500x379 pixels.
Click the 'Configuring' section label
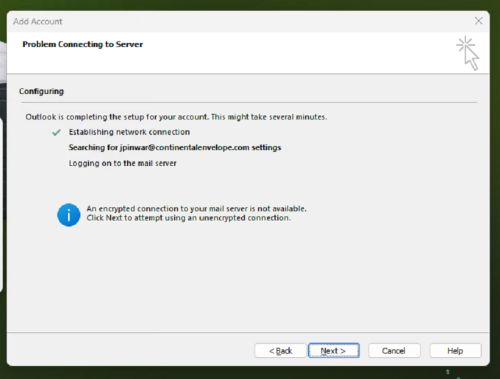(x=41, y=91)
